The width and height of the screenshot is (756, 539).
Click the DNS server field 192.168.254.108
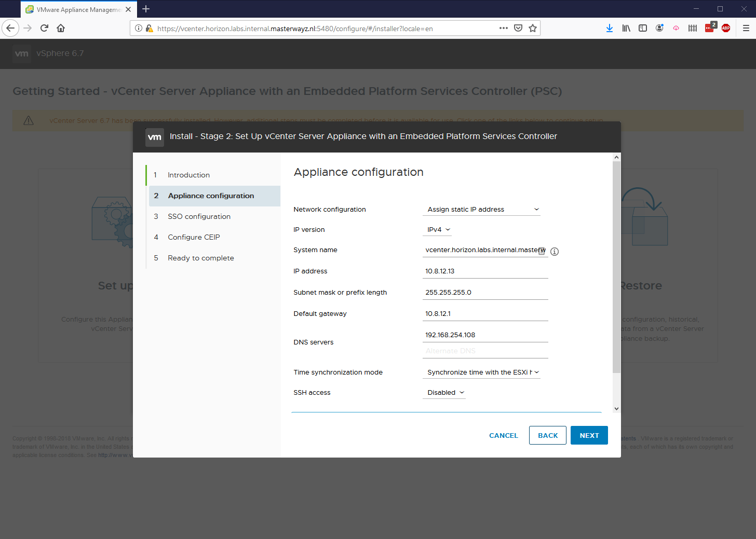pyautogui.click(x=485, y=335)
